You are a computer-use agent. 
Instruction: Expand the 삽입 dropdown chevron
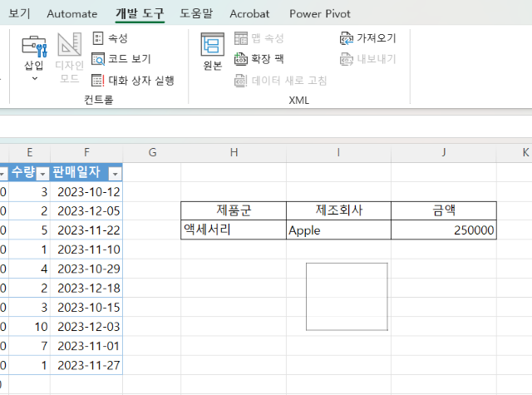(x=35, y=79)
